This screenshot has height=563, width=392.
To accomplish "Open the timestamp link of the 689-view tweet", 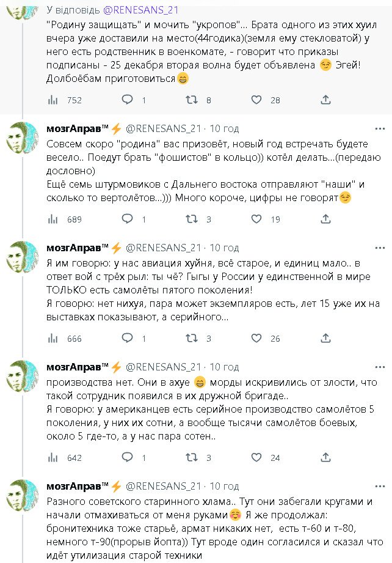I will [224, 128].
